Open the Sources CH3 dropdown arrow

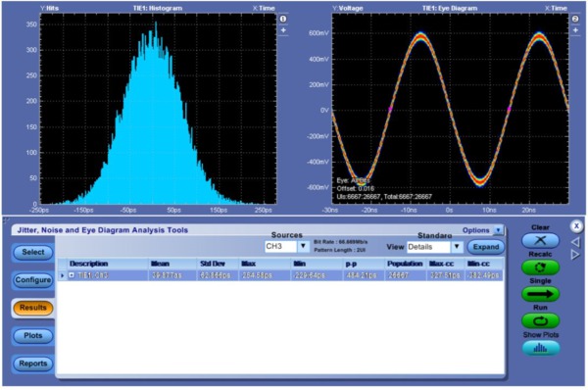(303, 246)
